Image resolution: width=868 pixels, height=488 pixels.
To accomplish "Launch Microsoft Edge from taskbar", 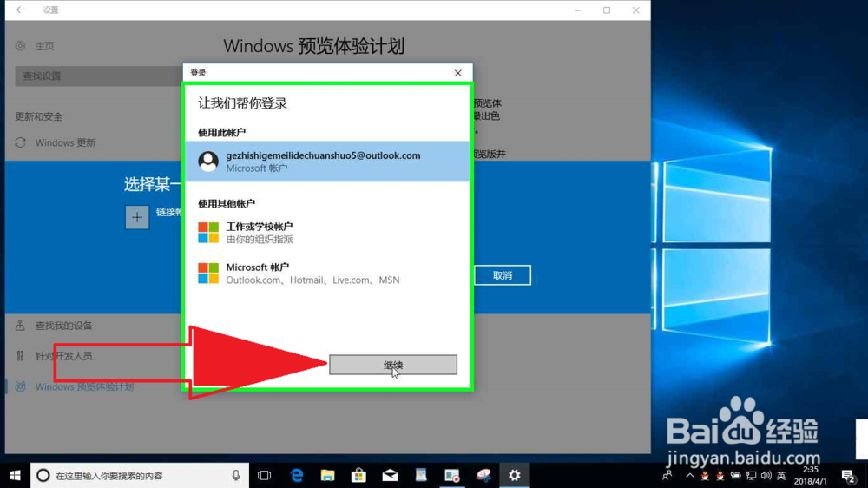I will (297, 475).
